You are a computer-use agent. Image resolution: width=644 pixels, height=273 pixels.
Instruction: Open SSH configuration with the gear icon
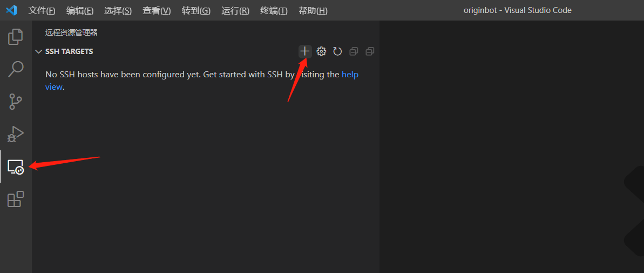tap(321, 51)
